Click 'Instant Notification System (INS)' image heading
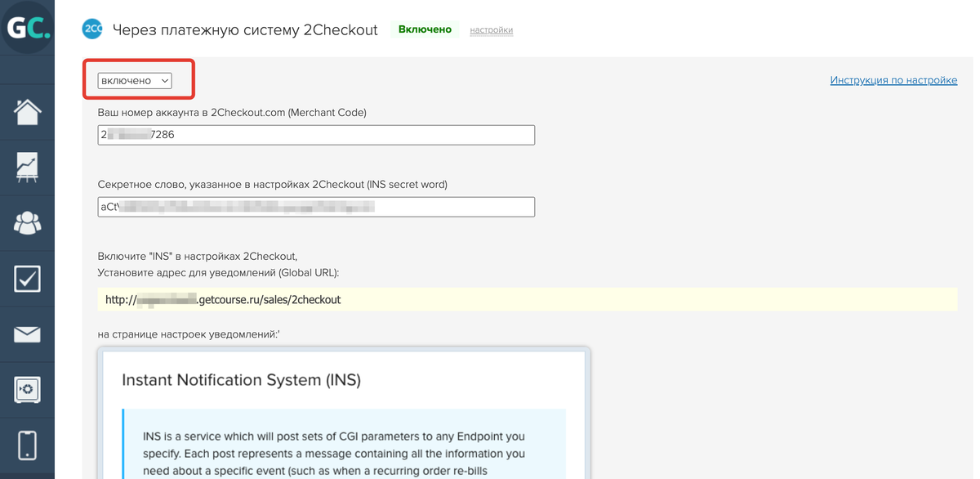 [241, 380]
